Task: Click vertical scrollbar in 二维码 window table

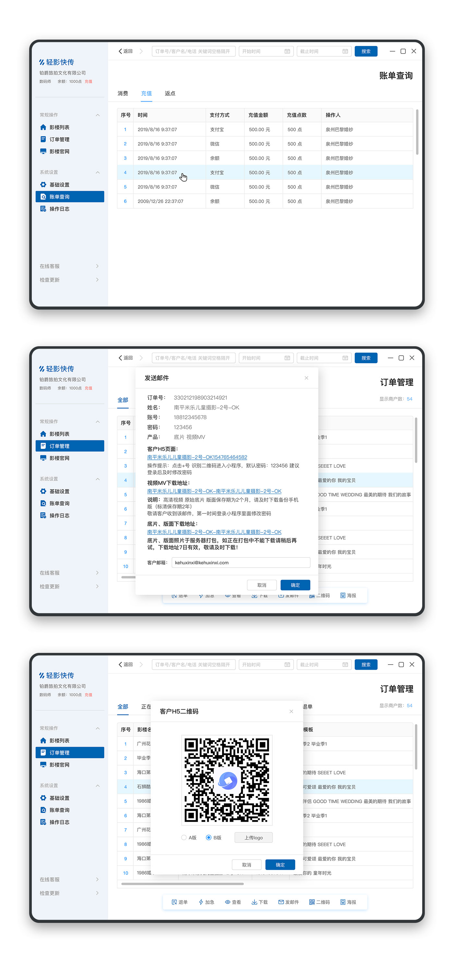Action: [x=416, y=747]
